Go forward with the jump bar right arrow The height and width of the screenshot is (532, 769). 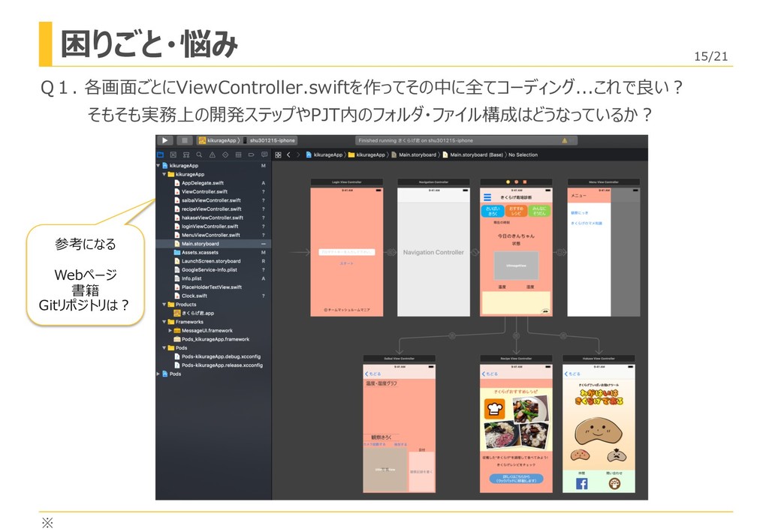(x=297, y=155)
